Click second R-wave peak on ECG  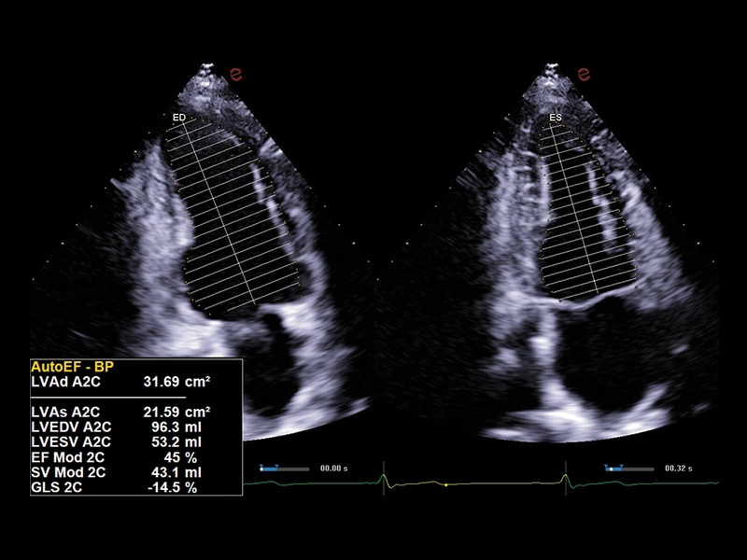tap(565, 476)
